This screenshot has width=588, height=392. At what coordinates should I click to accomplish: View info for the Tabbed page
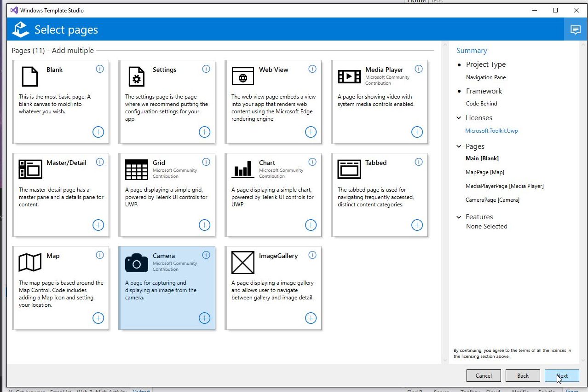(x=418, y=162)
